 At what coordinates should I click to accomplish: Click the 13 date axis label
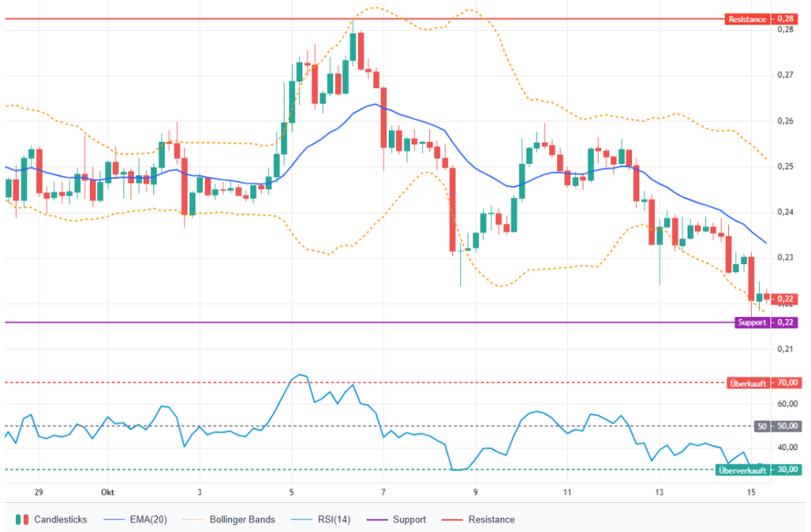click(659, 492)
